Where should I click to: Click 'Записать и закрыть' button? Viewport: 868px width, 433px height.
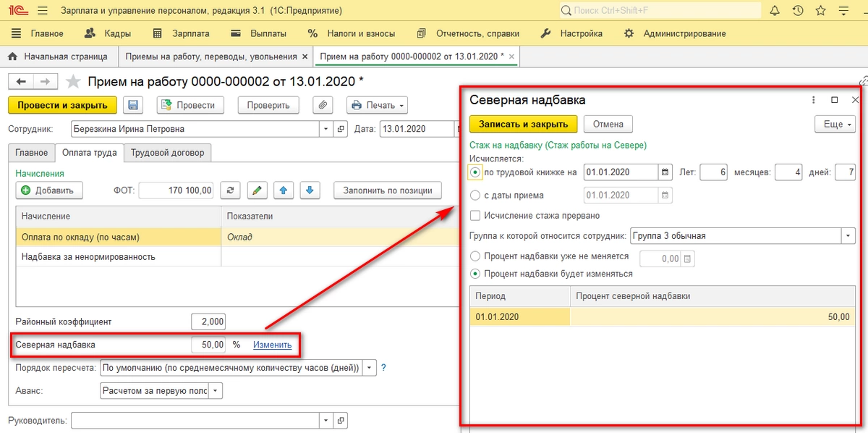coord(523,124)
